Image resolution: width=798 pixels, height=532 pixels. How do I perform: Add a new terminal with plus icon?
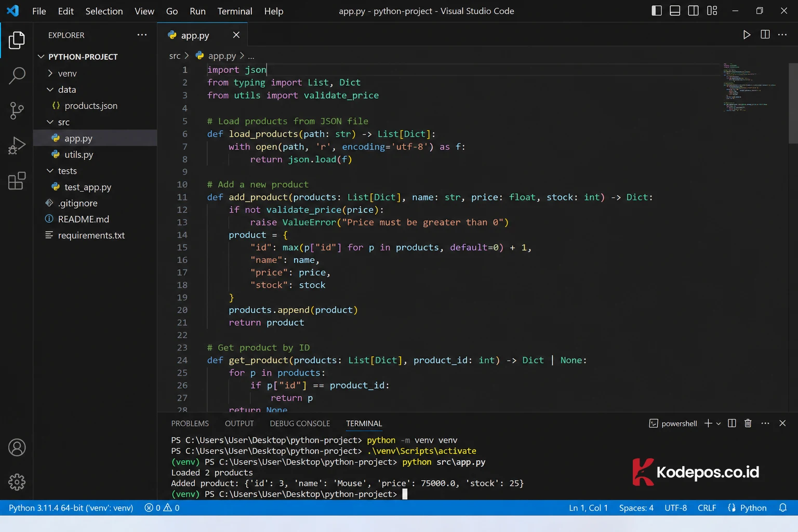[708, 423]
